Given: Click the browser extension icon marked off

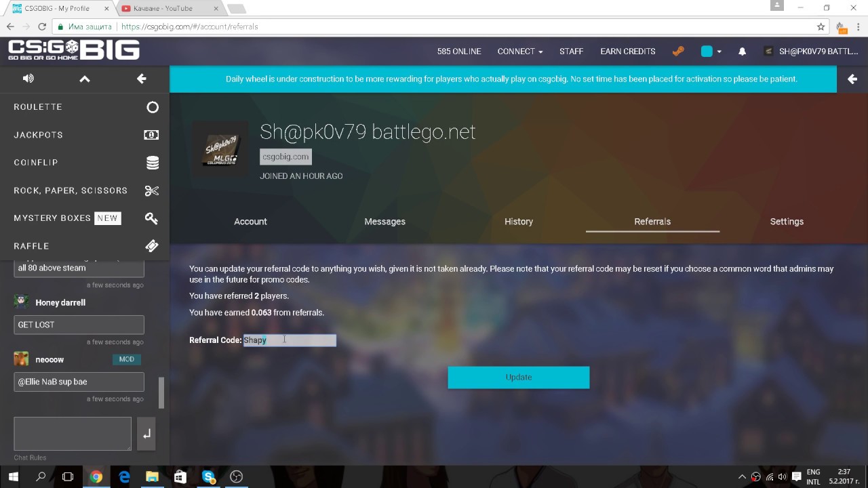Looking at the screenshot, I should coord(841,27).
